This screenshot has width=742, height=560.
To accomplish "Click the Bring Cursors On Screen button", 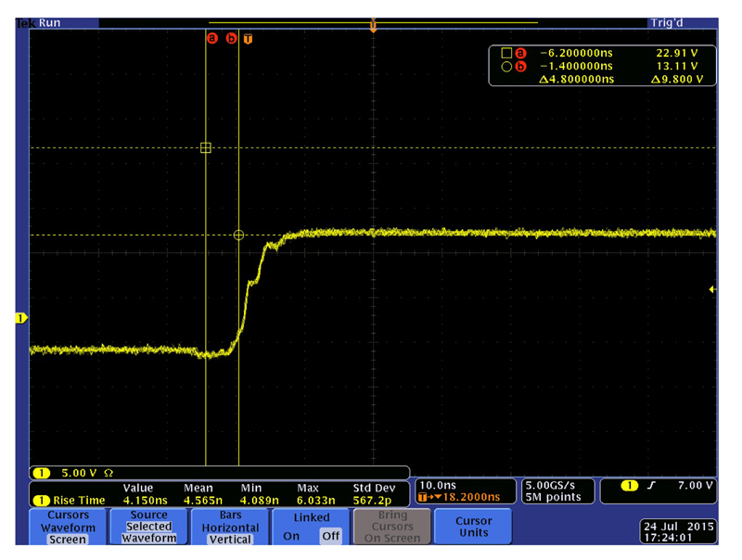I will pos(392,527).
